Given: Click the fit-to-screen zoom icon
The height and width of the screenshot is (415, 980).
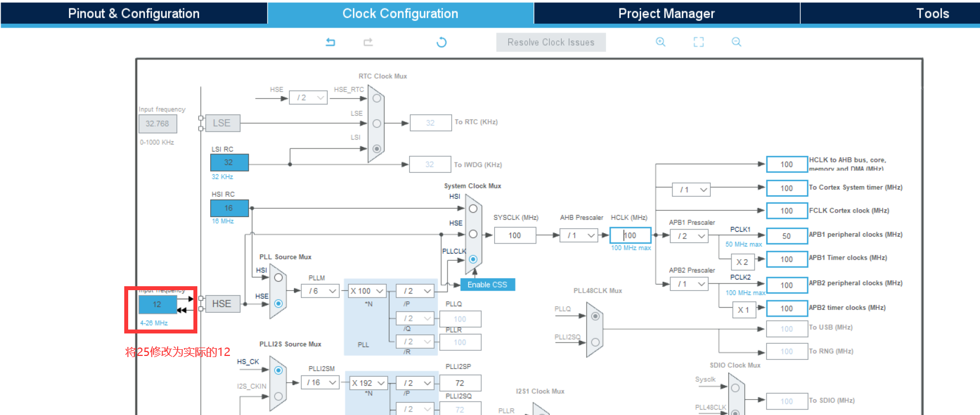Looking at the screenshot, I should [x=698, y=42].
